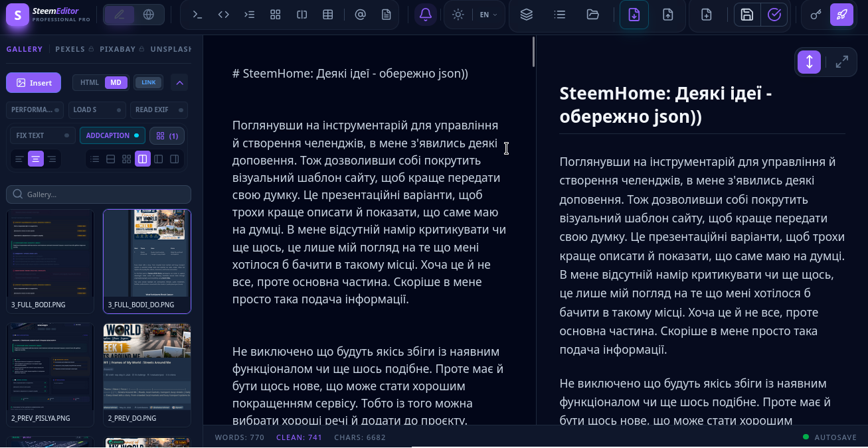The height and width of the screenshot is (448, 868).
Task: Choose stacked rows layout icon
Action: [111, 159]
